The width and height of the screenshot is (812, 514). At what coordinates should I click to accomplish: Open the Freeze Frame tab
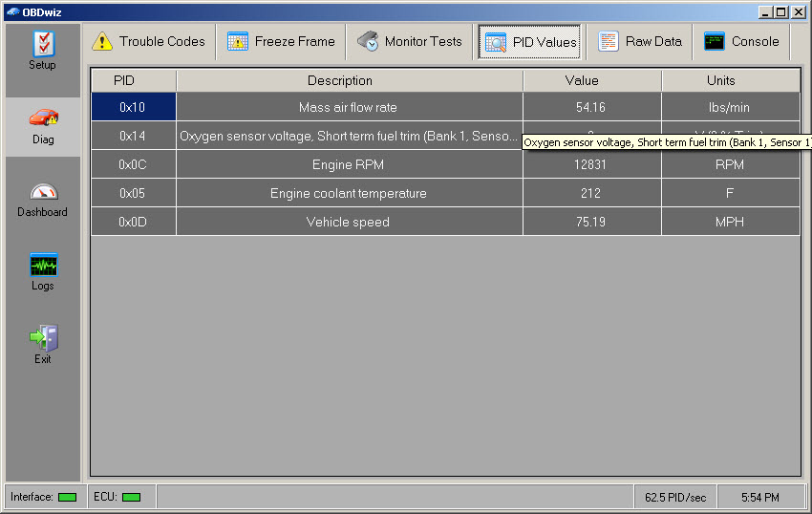tap(282, 42)
